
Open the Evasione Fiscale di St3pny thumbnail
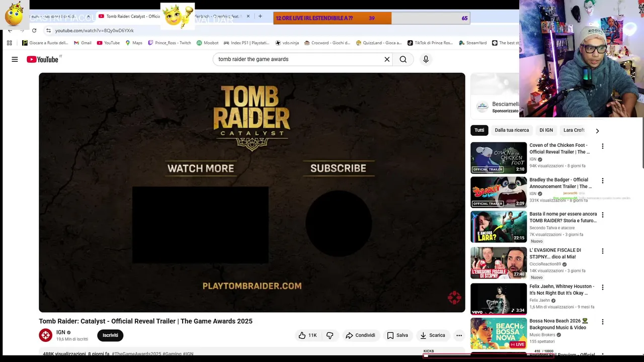point(499,262)
